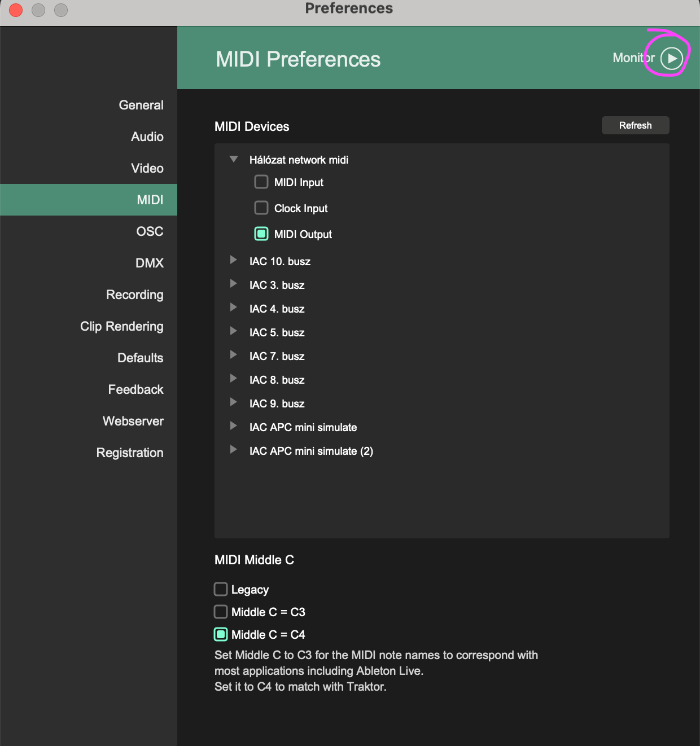Collapse the Hálózat network midi device
700x746 pixels.
(x=234, y=159)
